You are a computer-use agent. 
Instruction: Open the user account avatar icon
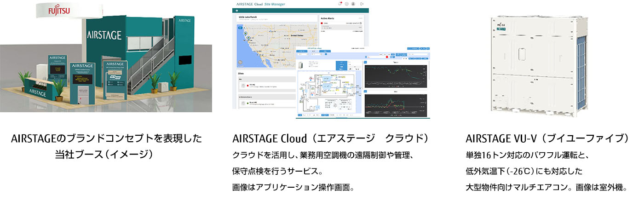tap(353, 4)
